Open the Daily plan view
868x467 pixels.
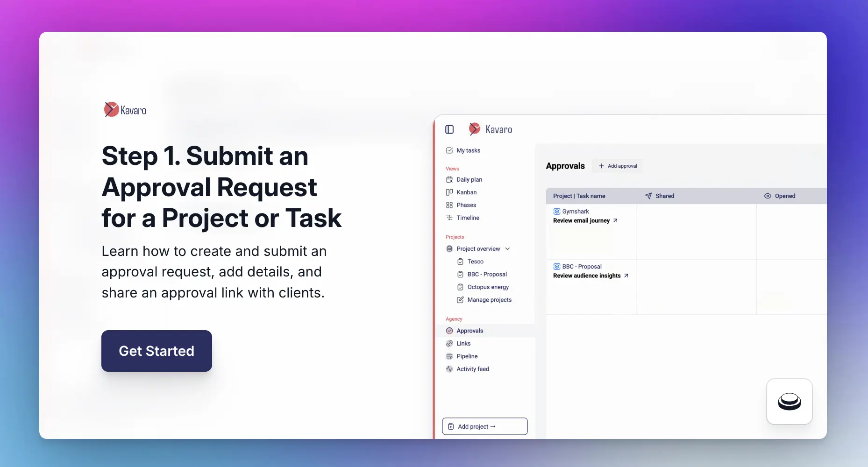pos(469,179)
